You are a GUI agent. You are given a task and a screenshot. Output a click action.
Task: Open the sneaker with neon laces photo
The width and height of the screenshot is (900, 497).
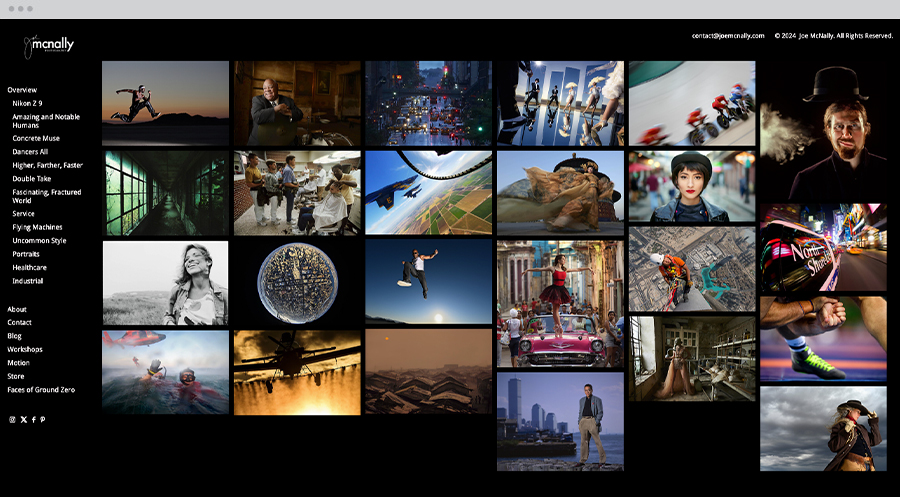[824, 339]
